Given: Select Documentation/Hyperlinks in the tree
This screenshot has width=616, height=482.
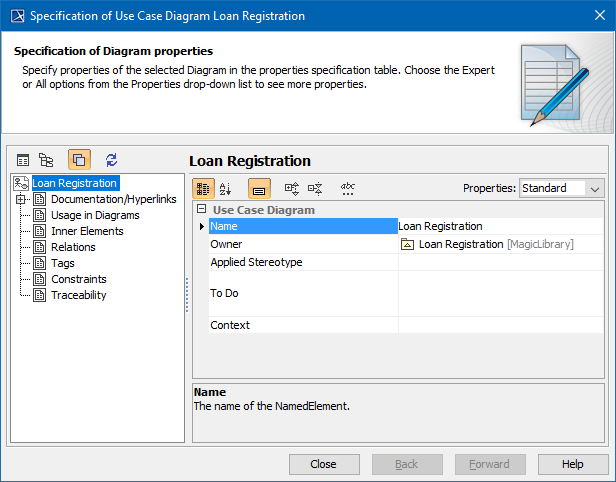Looking at the screenshot, I should coord(114,199).
